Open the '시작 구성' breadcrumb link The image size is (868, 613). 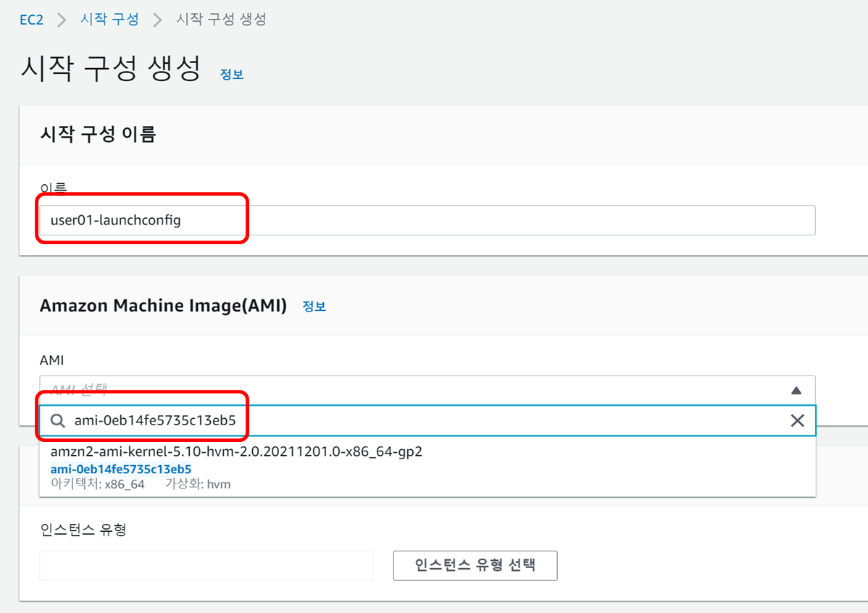pos(109,20)
